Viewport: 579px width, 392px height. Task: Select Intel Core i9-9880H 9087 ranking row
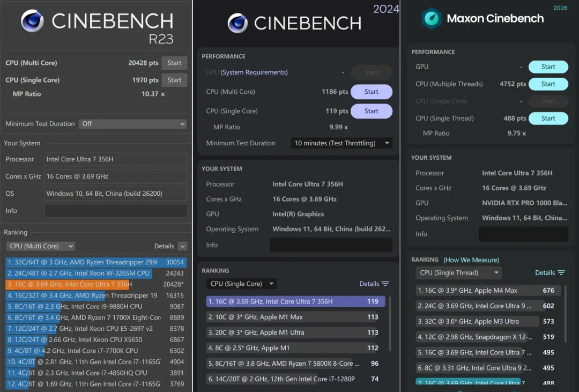96,306
